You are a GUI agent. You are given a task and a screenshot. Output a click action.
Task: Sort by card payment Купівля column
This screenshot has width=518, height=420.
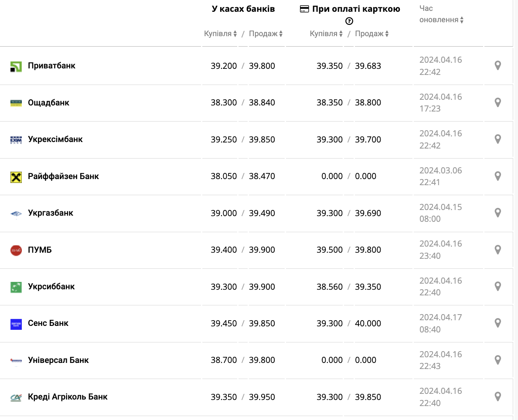pos(327,34)
